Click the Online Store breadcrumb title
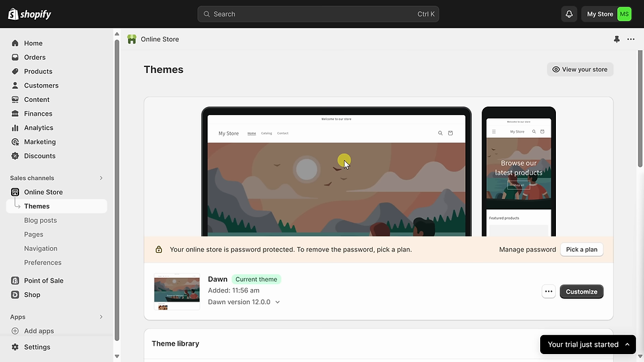Screen dimensions: 644x362 160,39
